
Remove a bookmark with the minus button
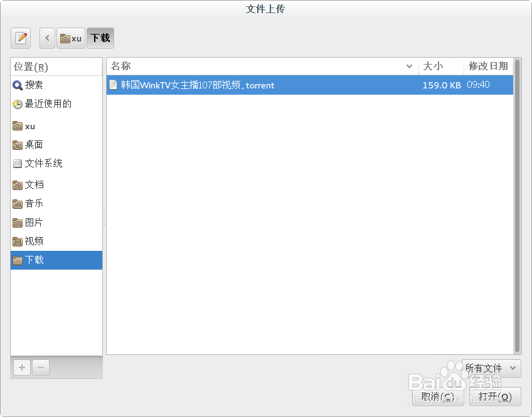point(41,367)
